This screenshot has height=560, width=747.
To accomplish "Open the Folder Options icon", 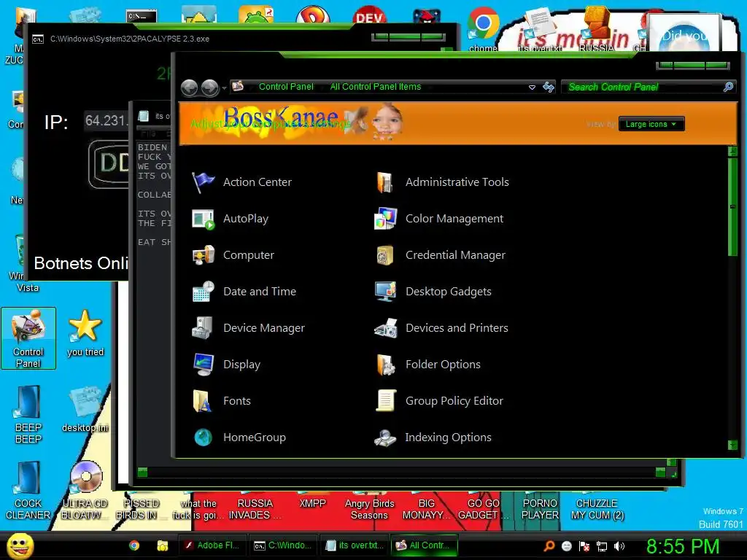I will pyautogui.click(x=385, y=365).
